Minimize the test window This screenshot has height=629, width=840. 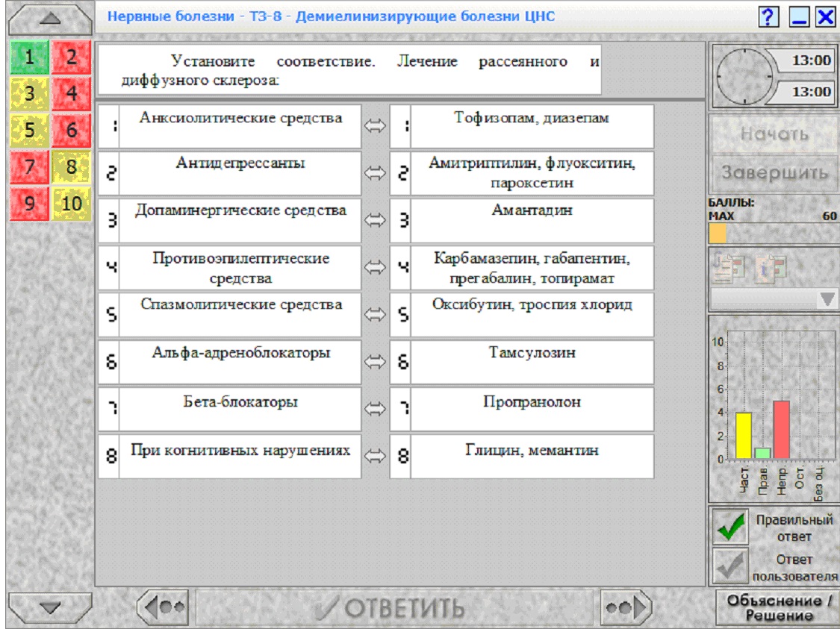[799, 16]
